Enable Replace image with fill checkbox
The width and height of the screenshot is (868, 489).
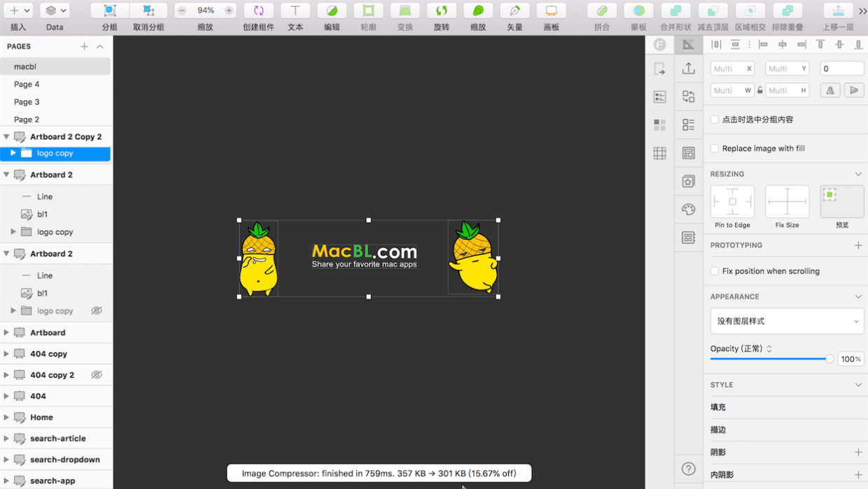pyautogui.click(x=715, y=149)
